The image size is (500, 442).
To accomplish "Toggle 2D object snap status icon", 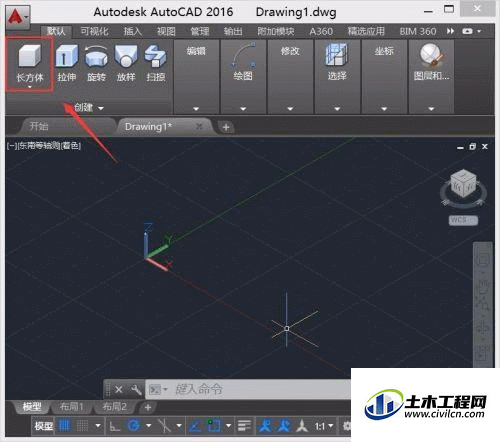I will pos(214,426).
